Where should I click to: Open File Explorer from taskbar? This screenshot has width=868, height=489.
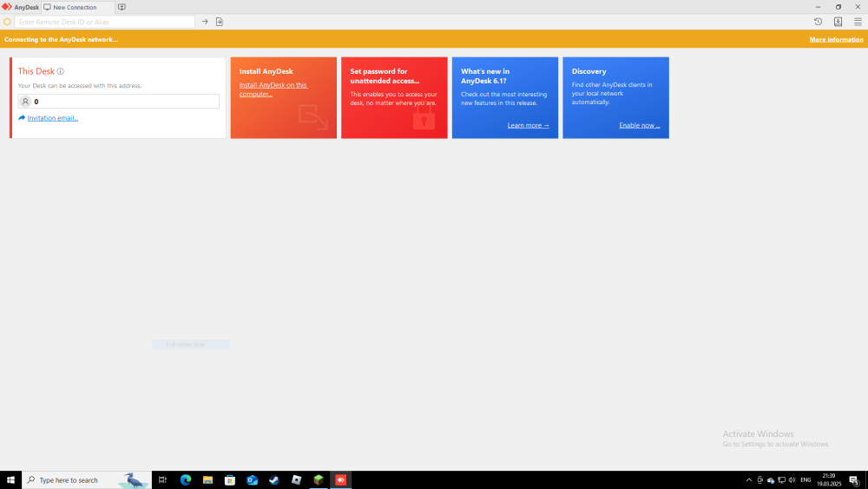[x=207, y=480]
